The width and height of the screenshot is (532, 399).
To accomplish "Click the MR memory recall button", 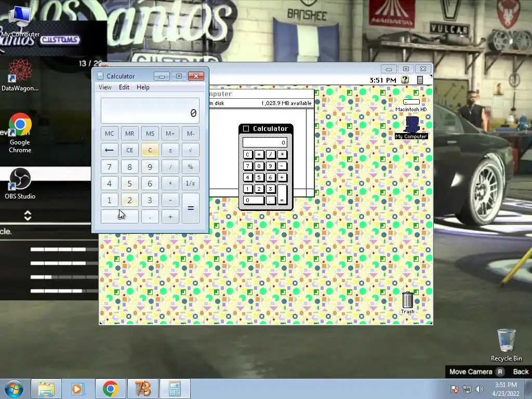I will coord(129,134).
